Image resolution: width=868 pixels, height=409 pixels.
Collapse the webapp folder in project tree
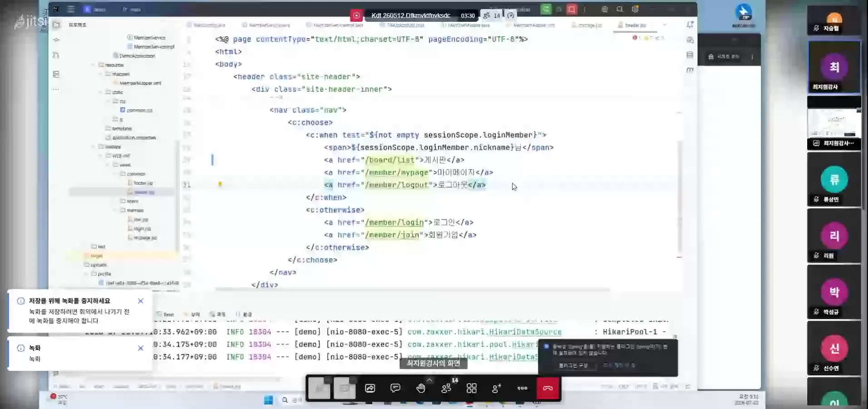tap(94, 147)
